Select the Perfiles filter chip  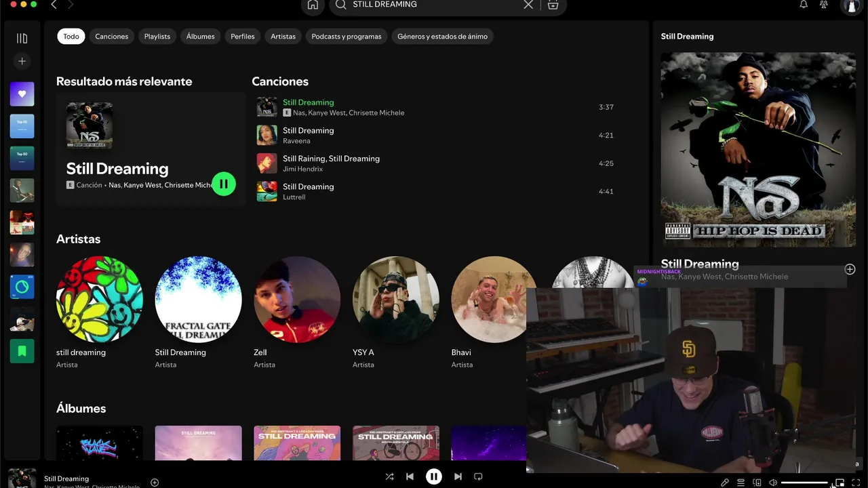243,37
